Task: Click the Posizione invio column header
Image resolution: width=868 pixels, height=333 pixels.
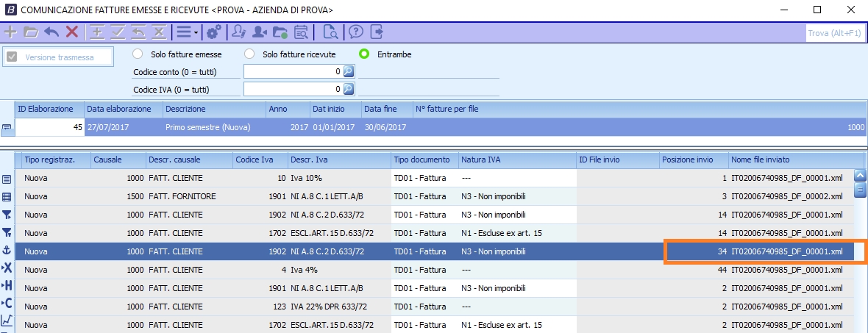Action: coord(694,160)
